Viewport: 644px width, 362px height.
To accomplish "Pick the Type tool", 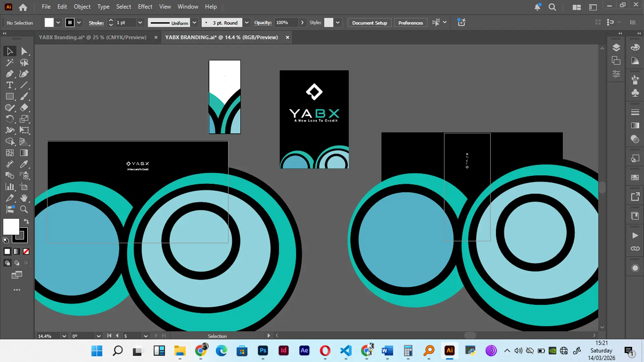I will (10, 85).
